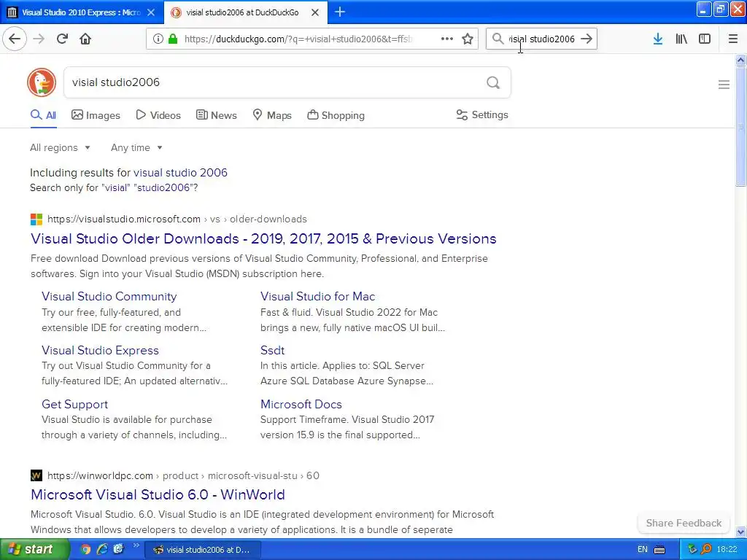Click the taskbar clock showing 18:22
The width and height of the screenshot is (747, 560).
coord(727,550)
